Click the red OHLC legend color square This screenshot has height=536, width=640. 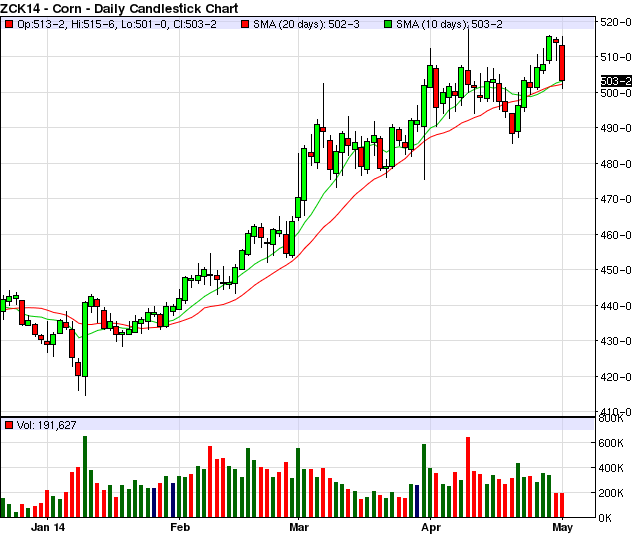pyautogui.click(x=9, y=24)
